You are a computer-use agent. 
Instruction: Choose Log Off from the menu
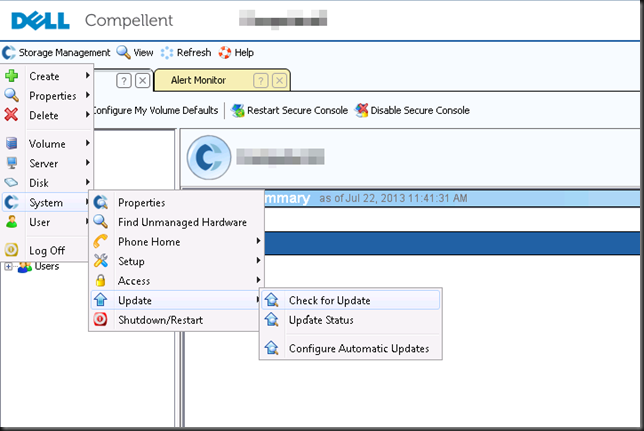(x=46, y=250)
